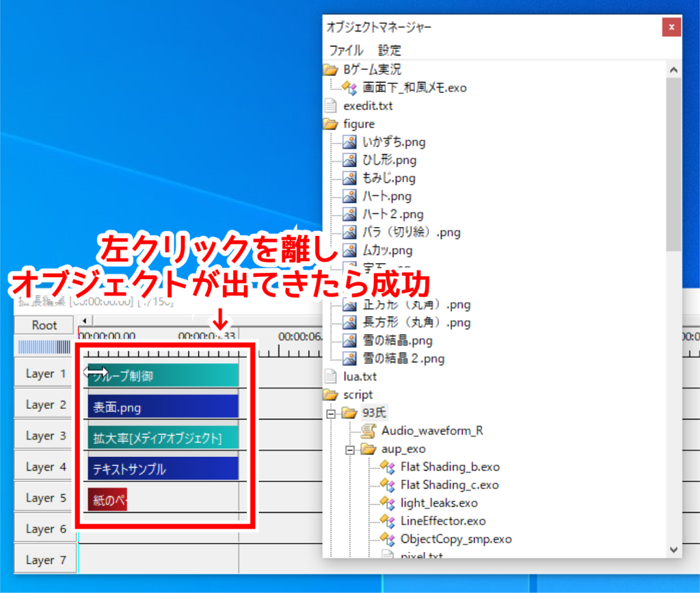
Task: Click the lua.txt document icon
Action: coord(331,376)
